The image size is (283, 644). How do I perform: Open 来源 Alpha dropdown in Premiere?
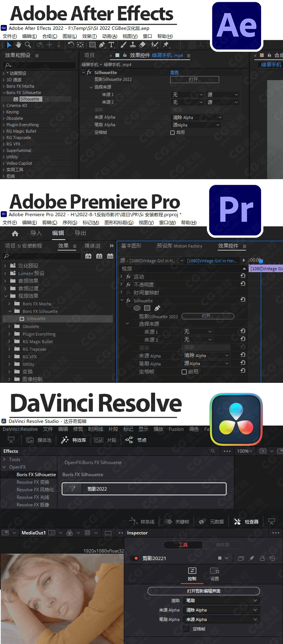[x=206, y=356]
